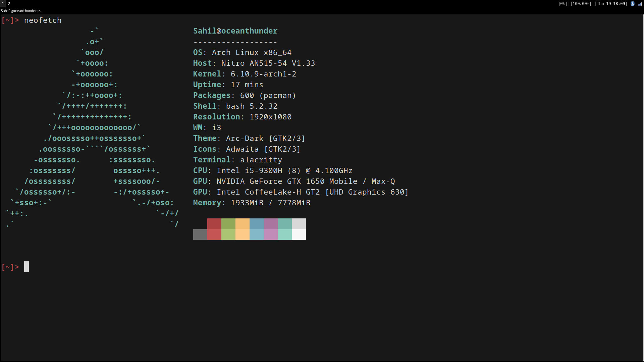
Task: Click the terminal cursor at the shell prompt
Action: pyautogui.click(x=27, y=267)
